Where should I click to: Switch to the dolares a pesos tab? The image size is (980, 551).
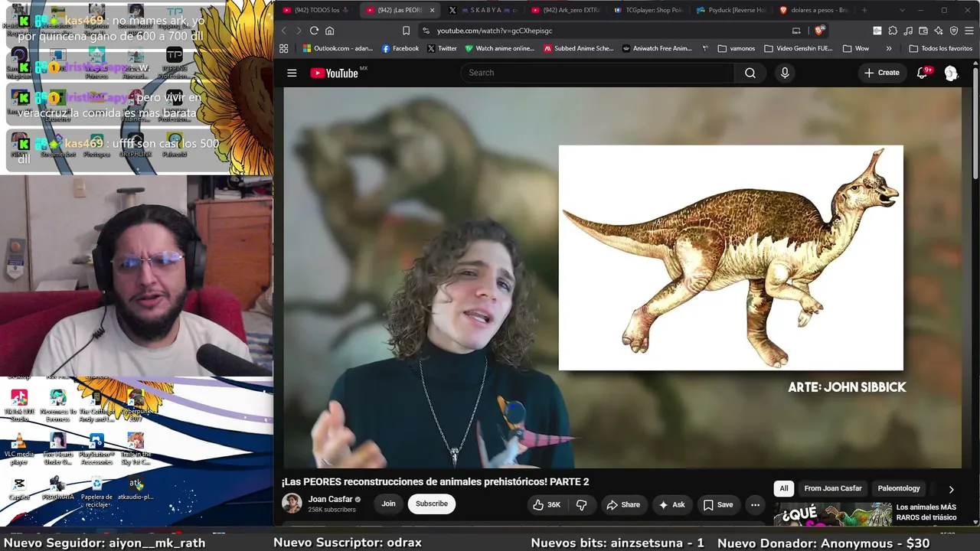(x=814, y=10)
